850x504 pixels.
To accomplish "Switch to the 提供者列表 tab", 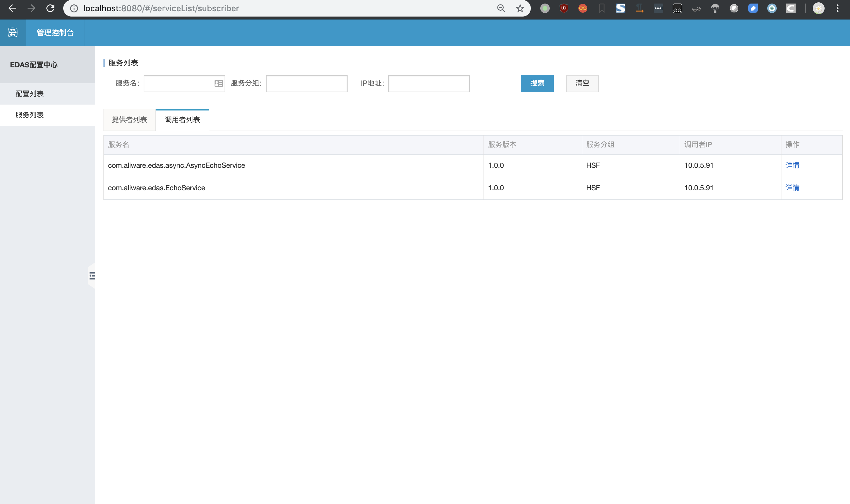I will pos(129,120).
